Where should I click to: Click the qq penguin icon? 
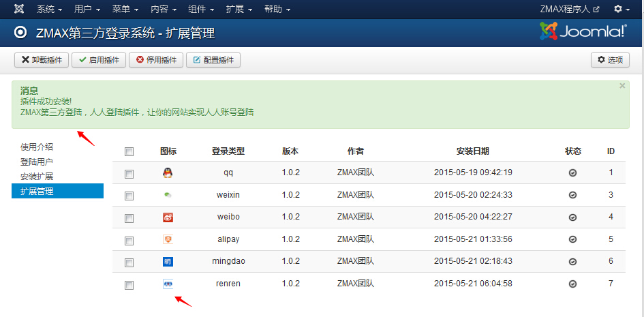[168, 173]
